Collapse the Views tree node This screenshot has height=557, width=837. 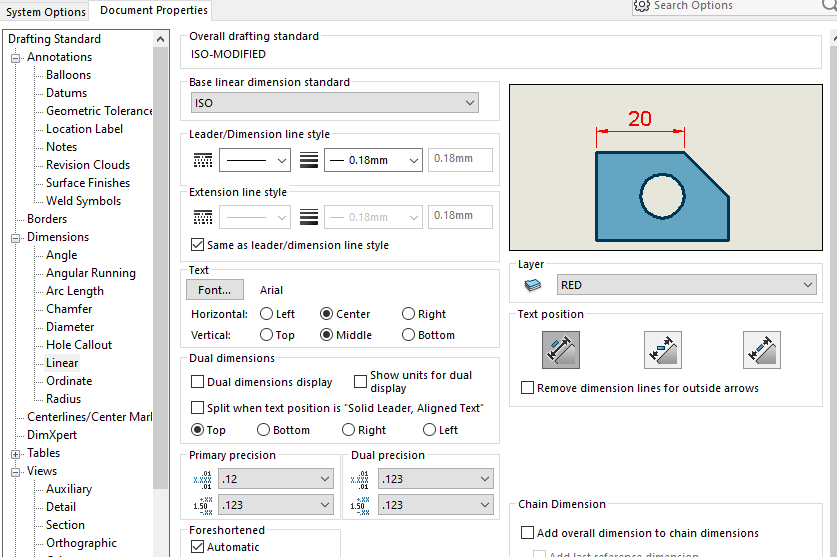tap(15, 472)
